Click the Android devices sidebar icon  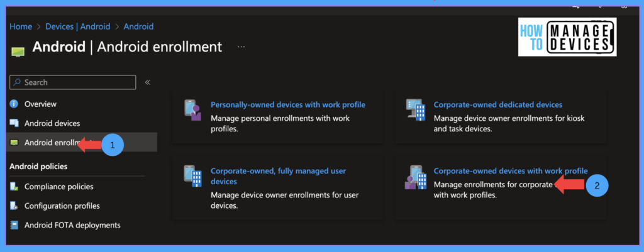(14, 123)
